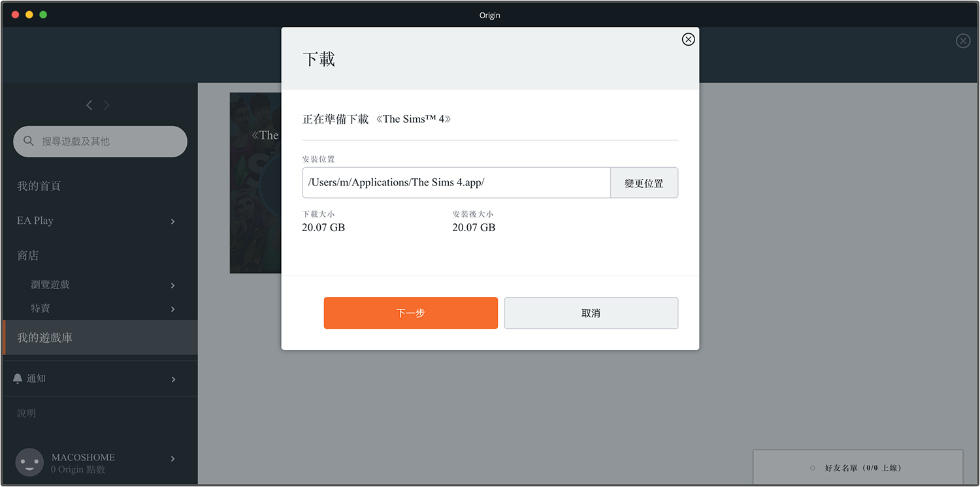Expand the EA Play submenu chevron
This screenshot has height=487, width=980.
tap(172, 221)
